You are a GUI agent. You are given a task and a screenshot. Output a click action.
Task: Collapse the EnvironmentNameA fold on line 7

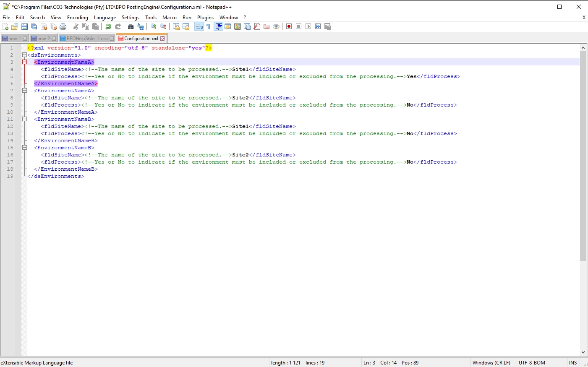(x=24, y=91)
